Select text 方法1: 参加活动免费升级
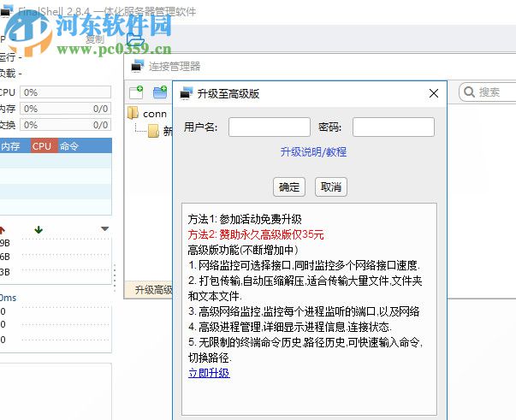This screenshot has height=420, width=516. click(x=245, y=219)
